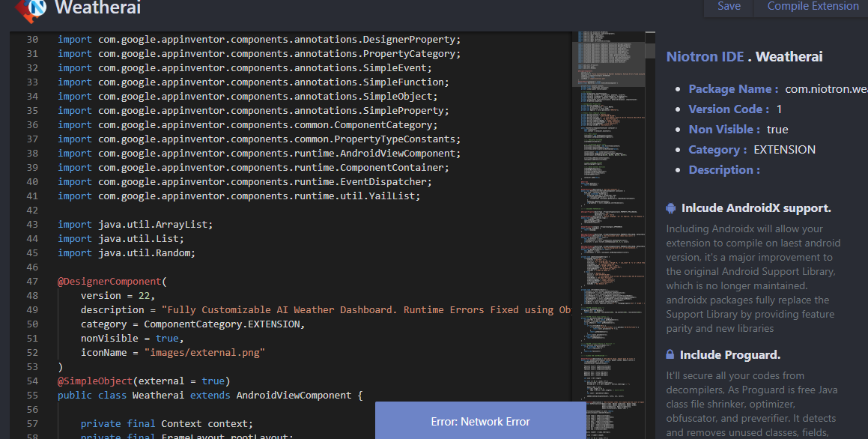Viewport: 868px width, 439px height.
Task: Select the Version Code property label
Action: [x=729, y=109]
